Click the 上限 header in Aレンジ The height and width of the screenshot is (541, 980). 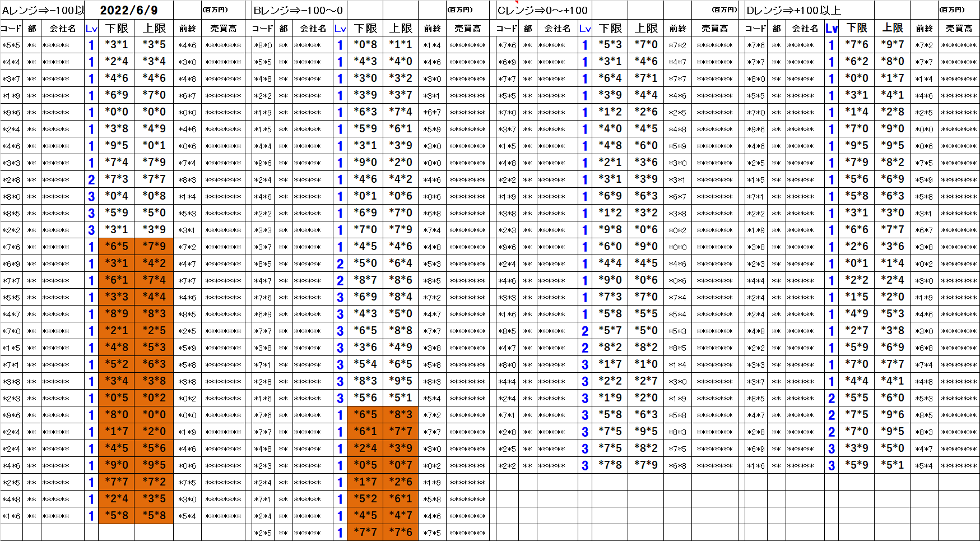tap(154, 28)
